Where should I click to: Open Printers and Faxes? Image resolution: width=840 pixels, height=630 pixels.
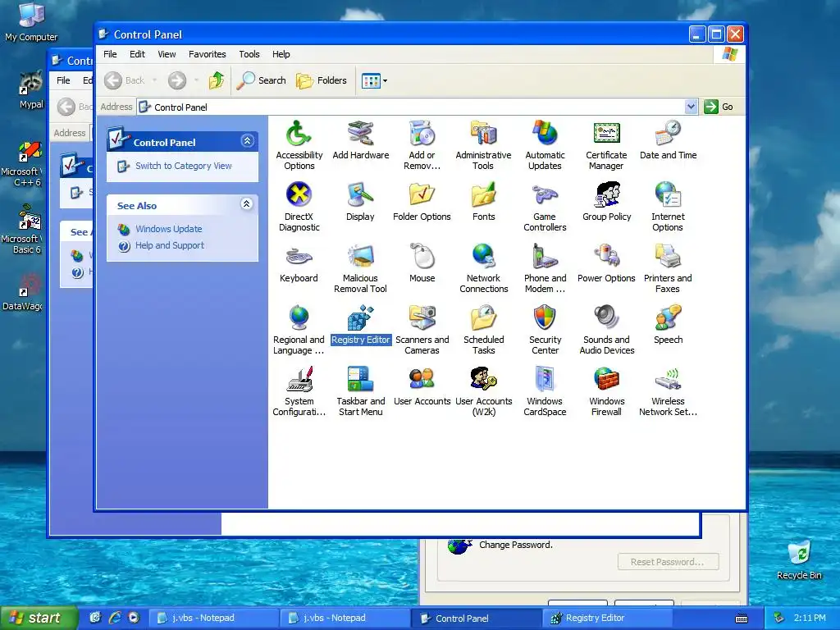[x=668, y=268]
